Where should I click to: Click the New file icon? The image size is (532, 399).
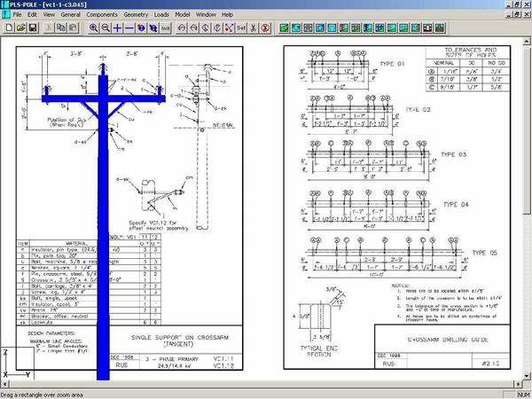coord(7,27)
